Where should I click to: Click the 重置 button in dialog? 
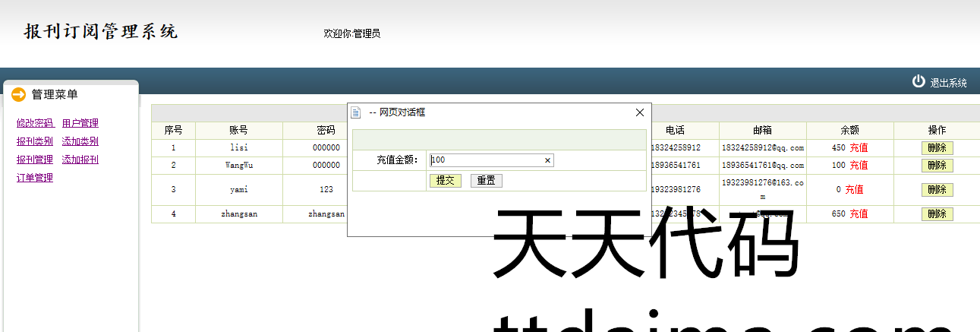[486, 180]
